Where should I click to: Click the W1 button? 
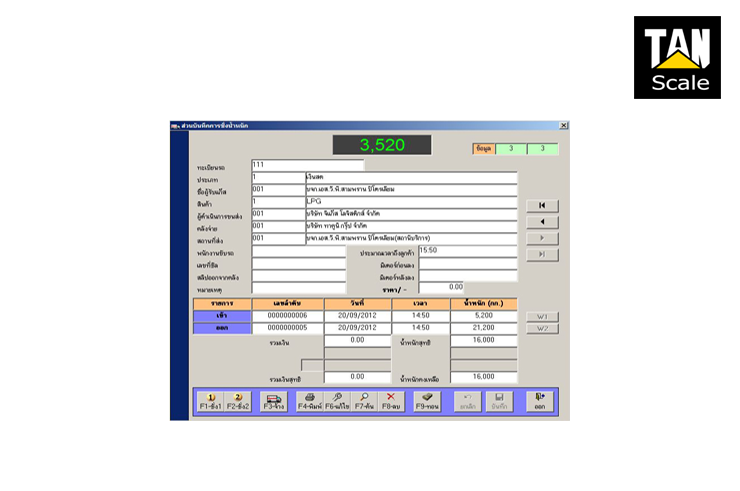pyautogui.click(x=541, y=317)
